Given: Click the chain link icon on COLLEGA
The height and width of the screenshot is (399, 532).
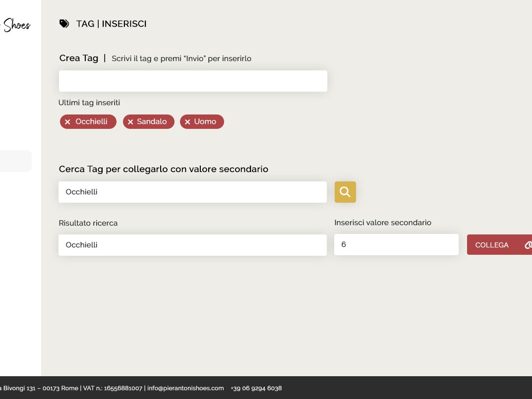Looking at the screenshot, I should 528,245.
